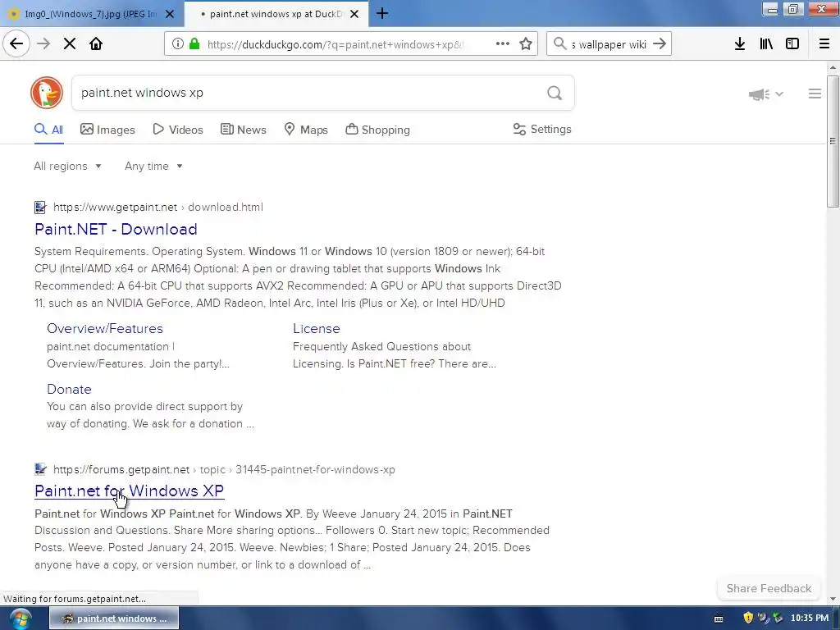Show site information via the info icon
Image resolution: width=840 pixels, height=630 pixels.
178,44
